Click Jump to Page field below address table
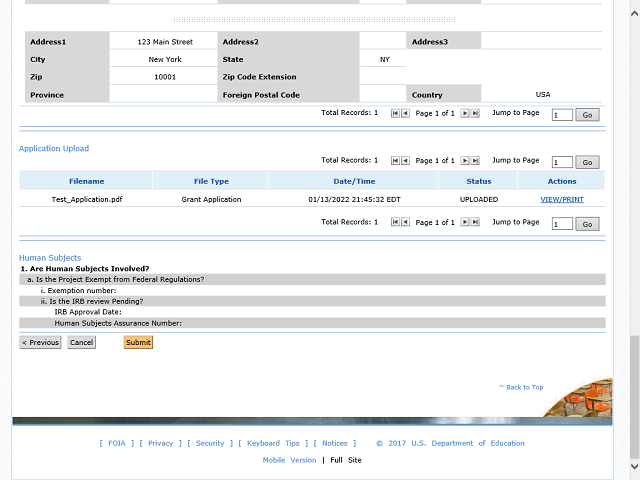This screenshot has width=640, height=480. [x=562, y=115]
